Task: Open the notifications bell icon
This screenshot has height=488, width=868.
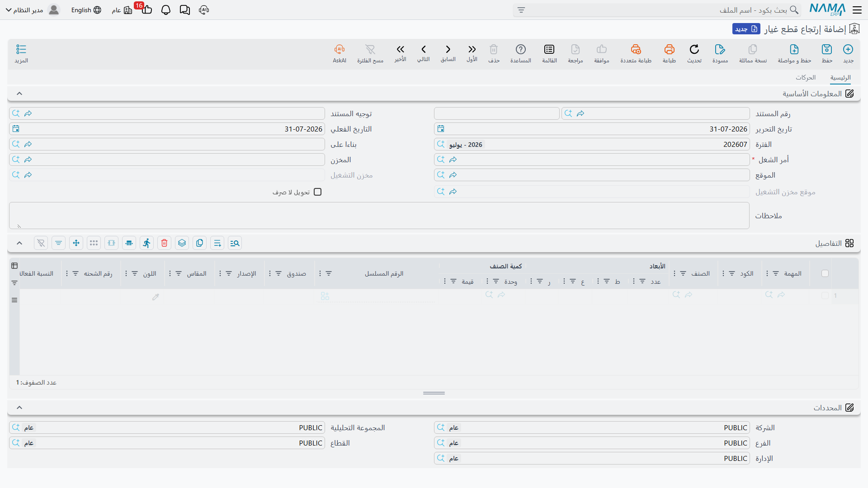Action: click(166, 10)
